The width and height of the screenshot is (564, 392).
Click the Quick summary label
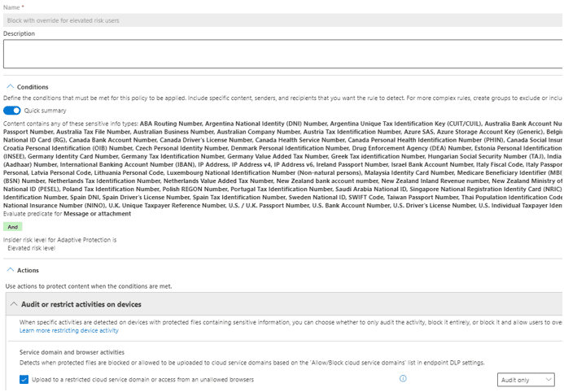click(x=45, y=111)
